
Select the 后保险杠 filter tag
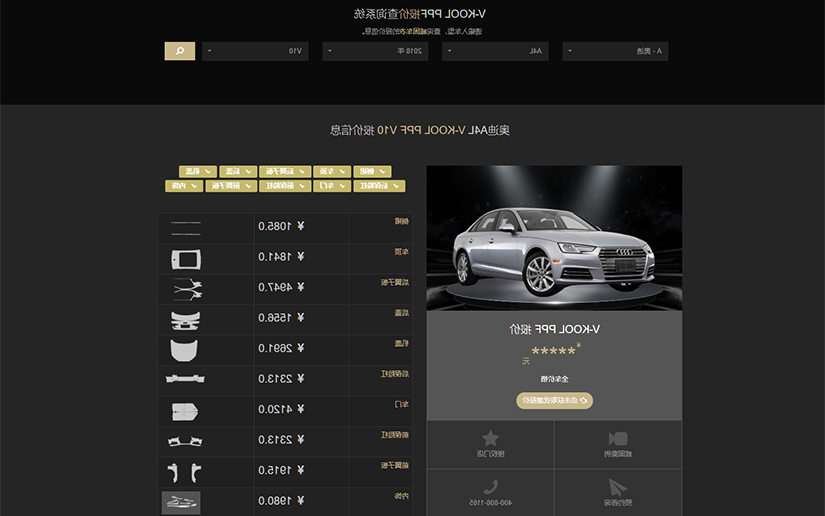tap(379, 186)
